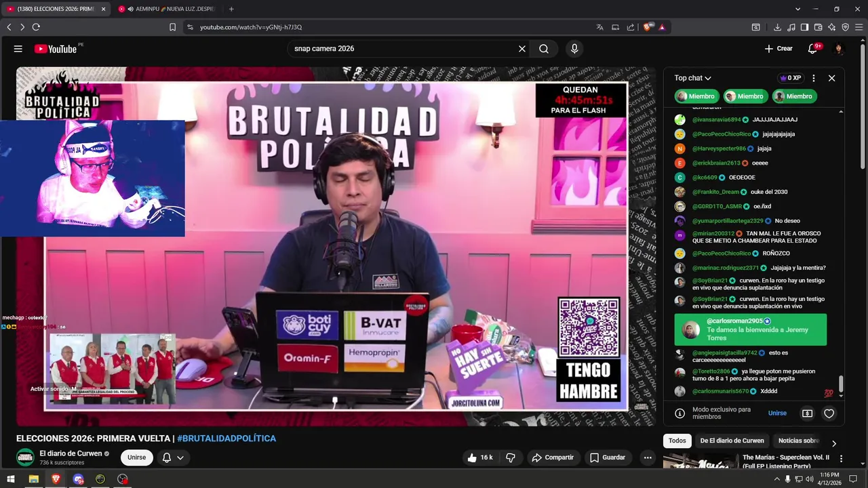Reload the current page

(36, 27)
